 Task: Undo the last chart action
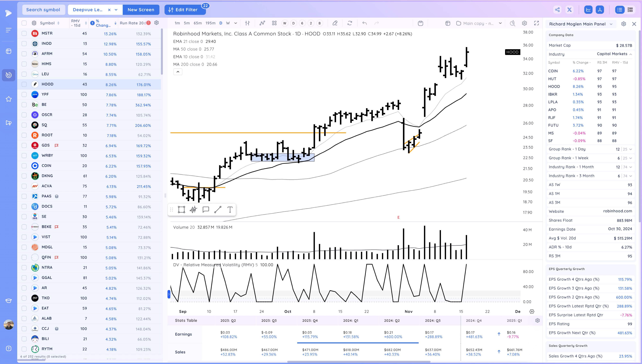tap(364, 23)
